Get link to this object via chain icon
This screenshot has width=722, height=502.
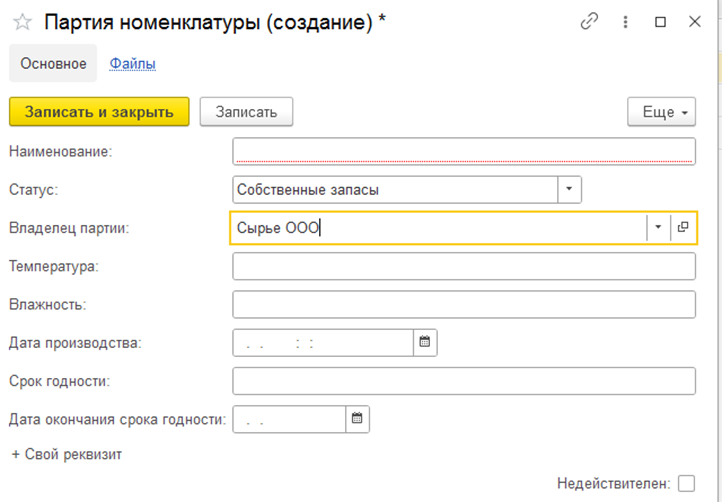(589, 21)
